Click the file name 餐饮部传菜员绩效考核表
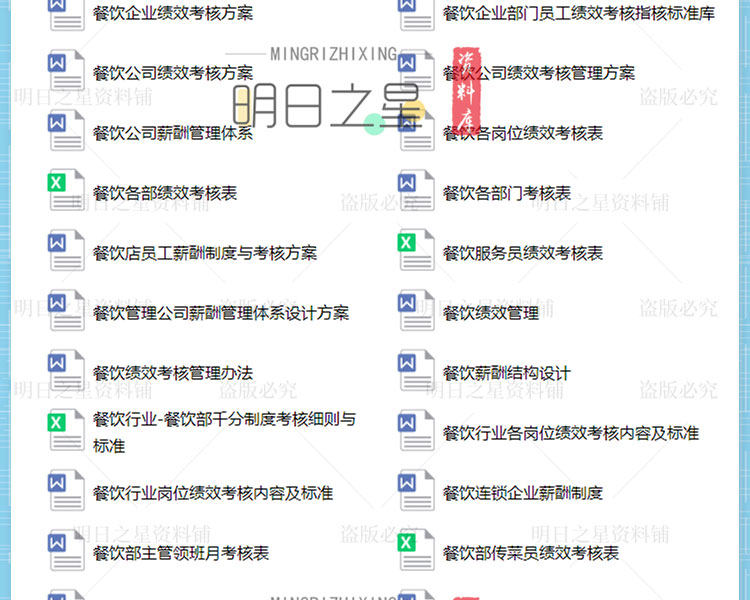Viewport: 750px width, 600px height. tap(530, 553)
